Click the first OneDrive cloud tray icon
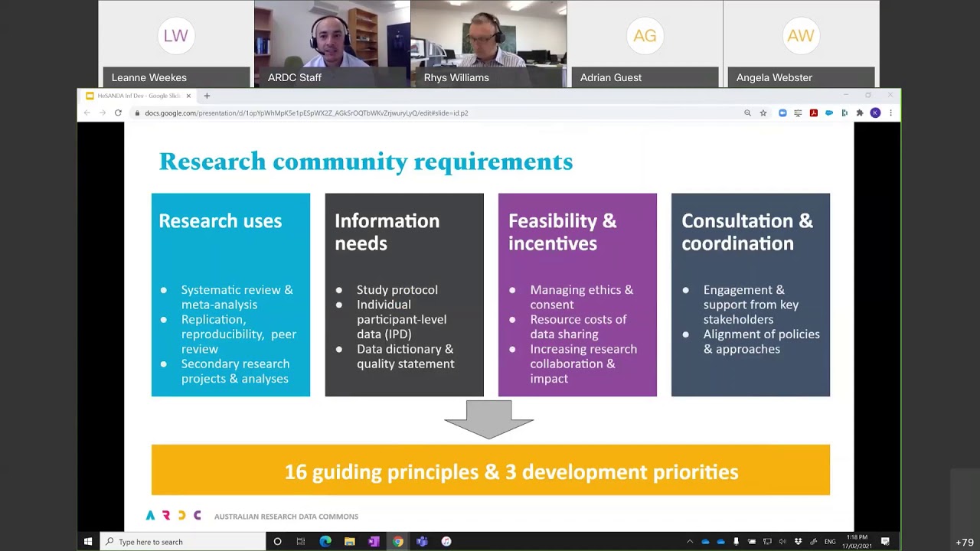Image resolution: width=980 pixels, height=551 pixels. 705,542
